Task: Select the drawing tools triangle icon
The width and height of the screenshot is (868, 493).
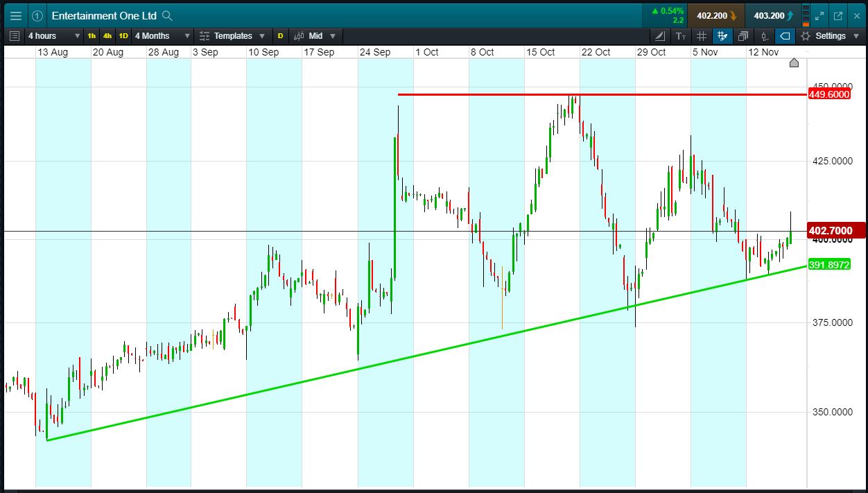Action: 659,36
